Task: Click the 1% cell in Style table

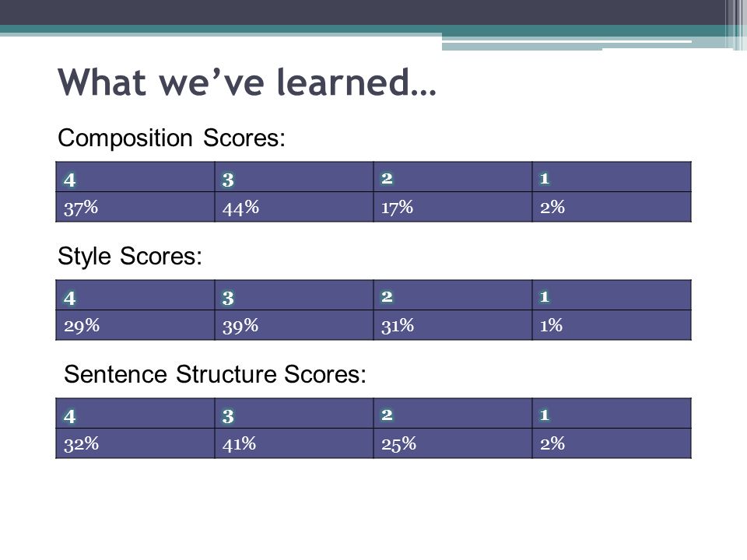Action: (612, 325)
